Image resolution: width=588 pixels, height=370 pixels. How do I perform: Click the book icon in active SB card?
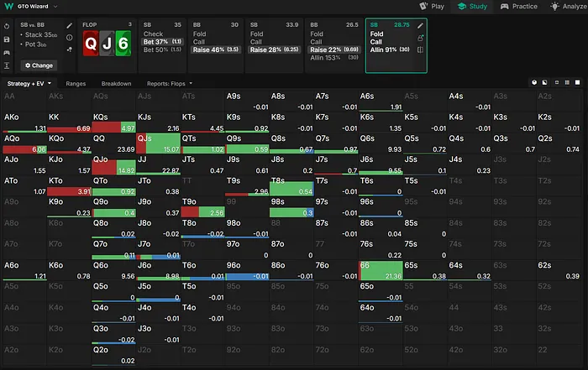(x=420, y=50)
